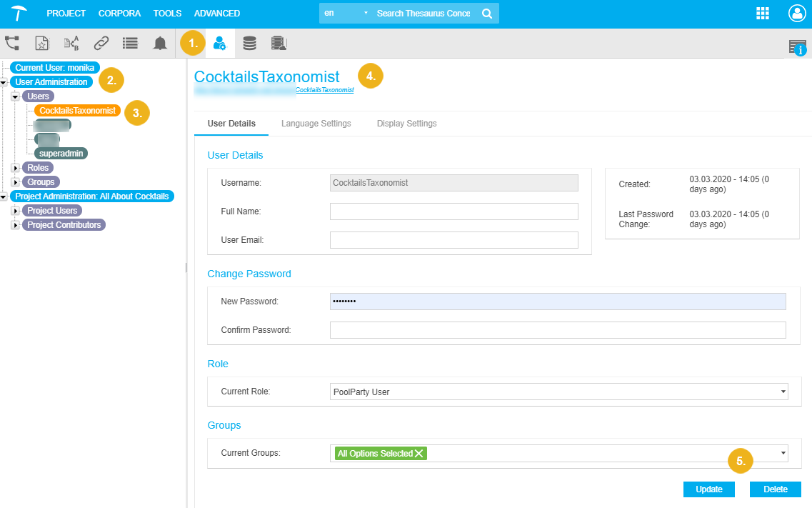Open the starred document toolbar icon
The image size is (812, 508).
coord(42,43)
